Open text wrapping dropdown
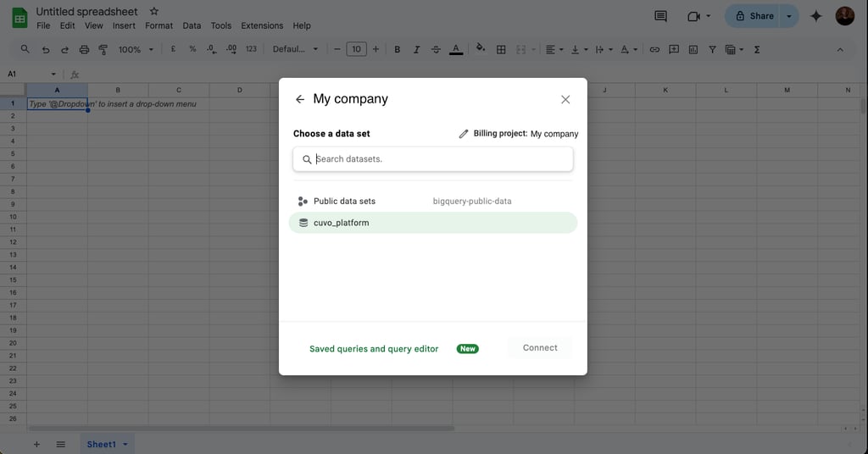 point(604,50)
